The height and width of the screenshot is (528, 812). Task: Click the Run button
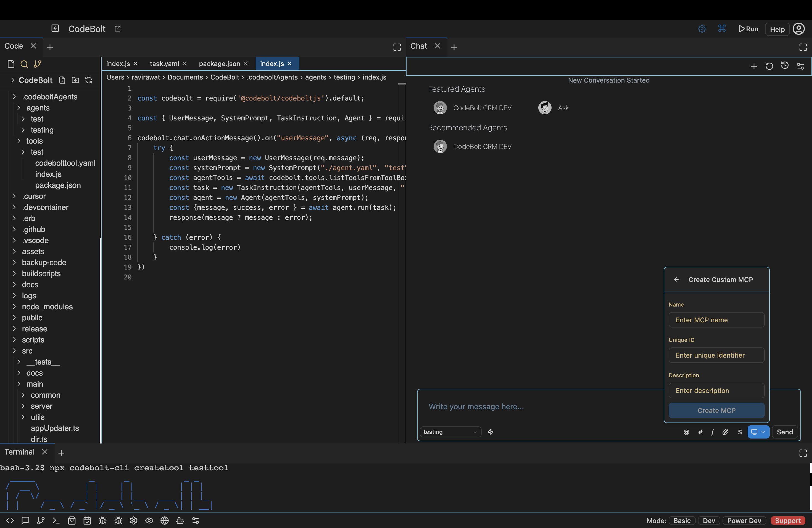click(748, 29)
